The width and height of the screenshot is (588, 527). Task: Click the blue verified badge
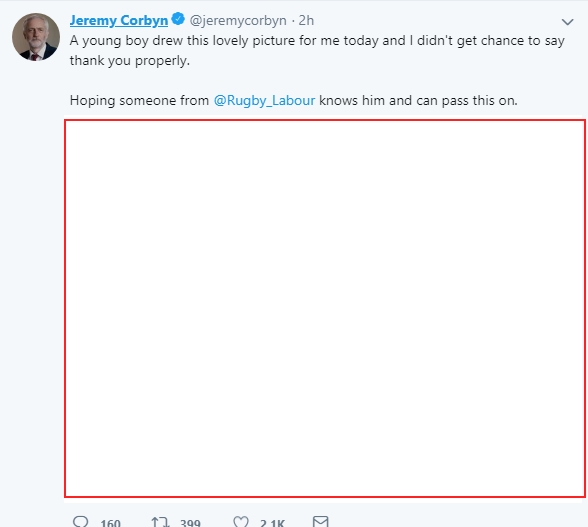pos(178,19)
